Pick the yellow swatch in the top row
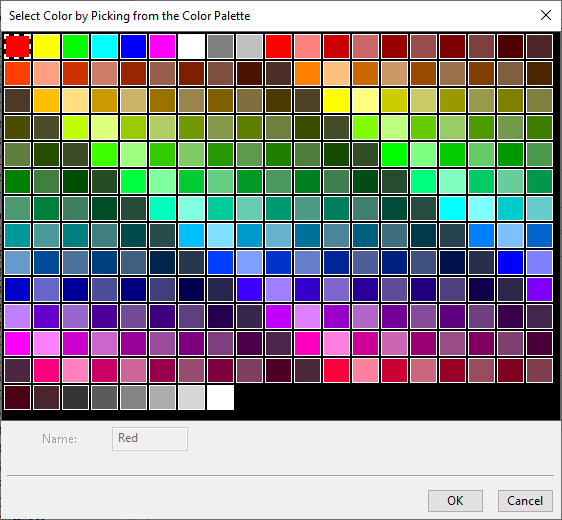562x520 pixels. coord(46,46)
